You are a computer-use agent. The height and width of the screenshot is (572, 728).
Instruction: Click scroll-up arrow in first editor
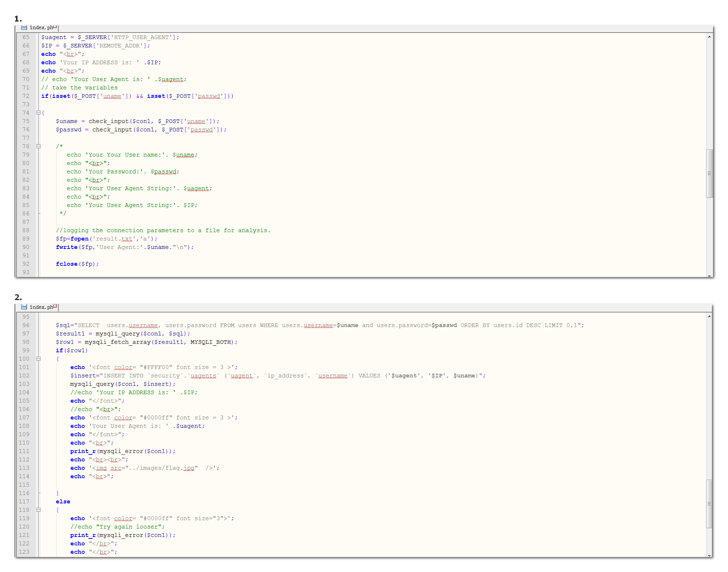coord(709,37)
